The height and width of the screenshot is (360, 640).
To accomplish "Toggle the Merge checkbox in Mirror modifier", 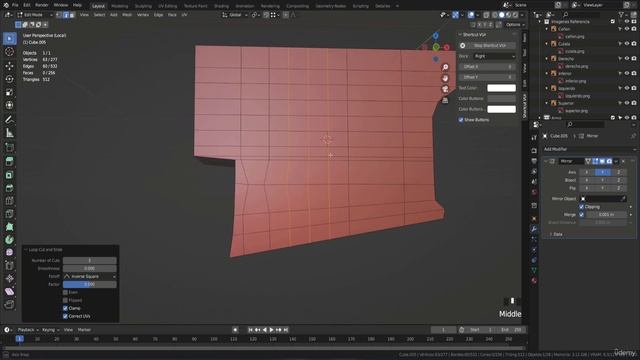I will point(582,215).
